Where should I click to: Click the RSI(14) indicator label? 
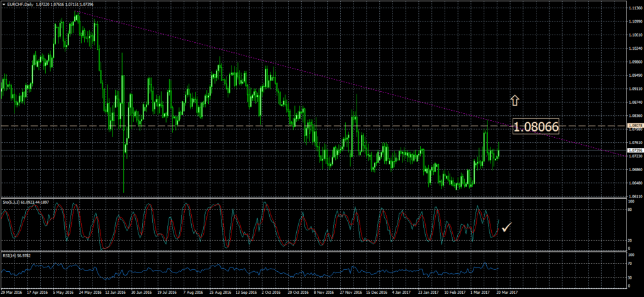click(x=9, y=255)
